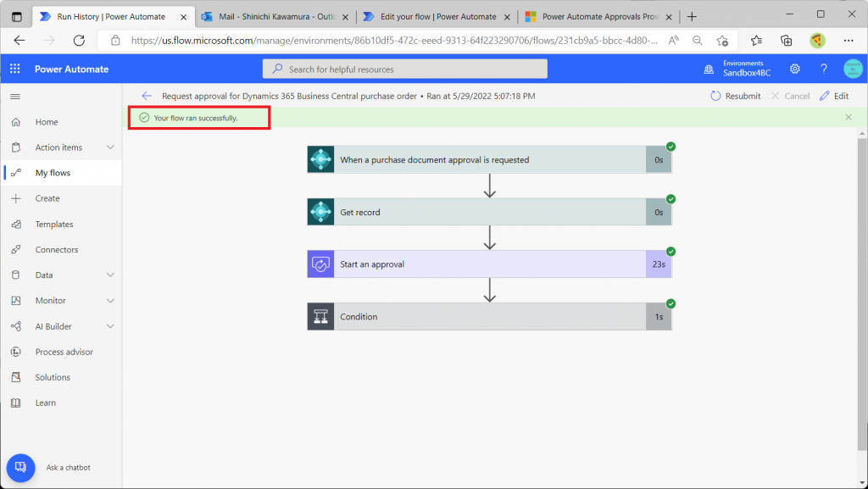Screen dimensions: 868x489
Task: Expand the trigger step 'When a purchase document approval is requested'
Action: (x=489, y=160)
